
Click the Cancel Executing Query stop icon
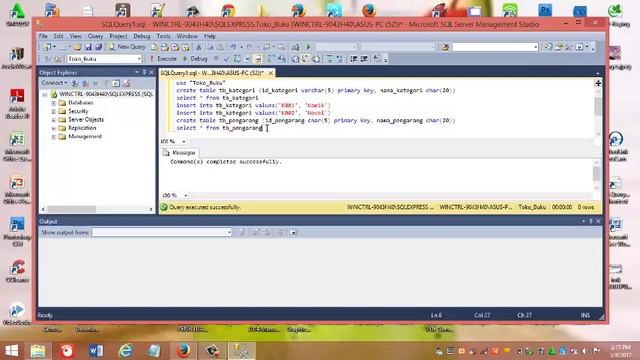(x=216, y=59)
